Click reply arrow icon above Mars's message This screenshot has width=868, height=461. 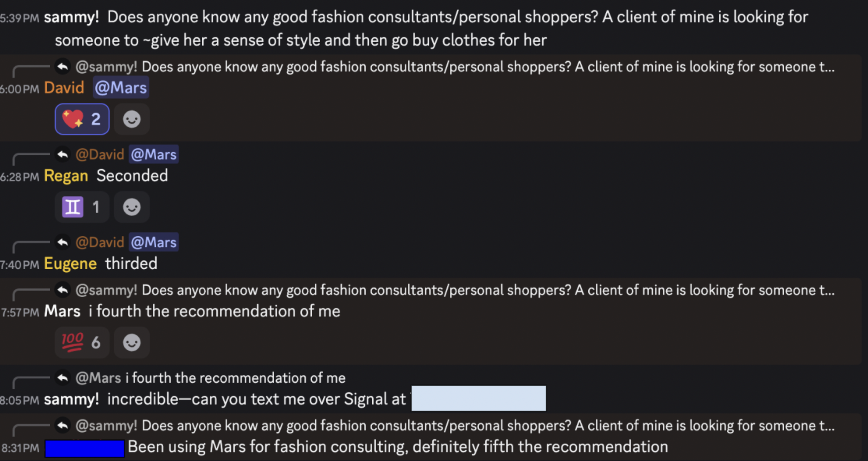(62, 290)
